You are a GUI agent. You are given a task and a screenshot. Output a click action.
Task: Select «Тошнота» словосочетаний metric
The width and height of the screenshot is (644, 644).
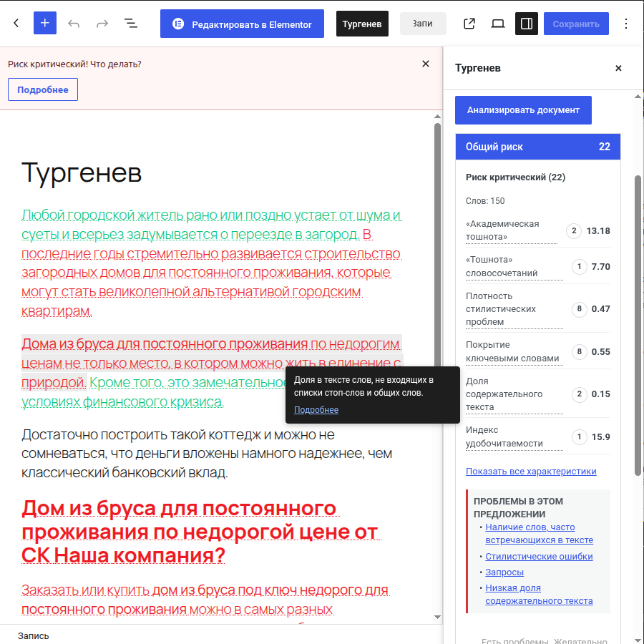[514, 266]
